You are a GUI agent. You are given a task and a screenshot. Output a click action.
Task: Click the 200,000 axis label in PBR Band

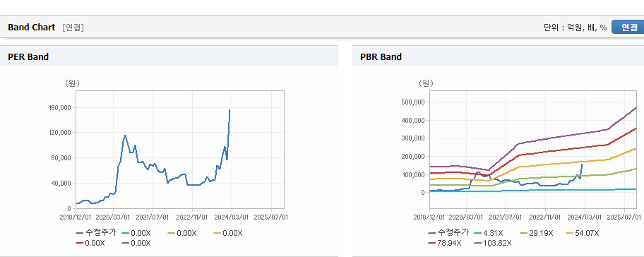tap(413, 157)
